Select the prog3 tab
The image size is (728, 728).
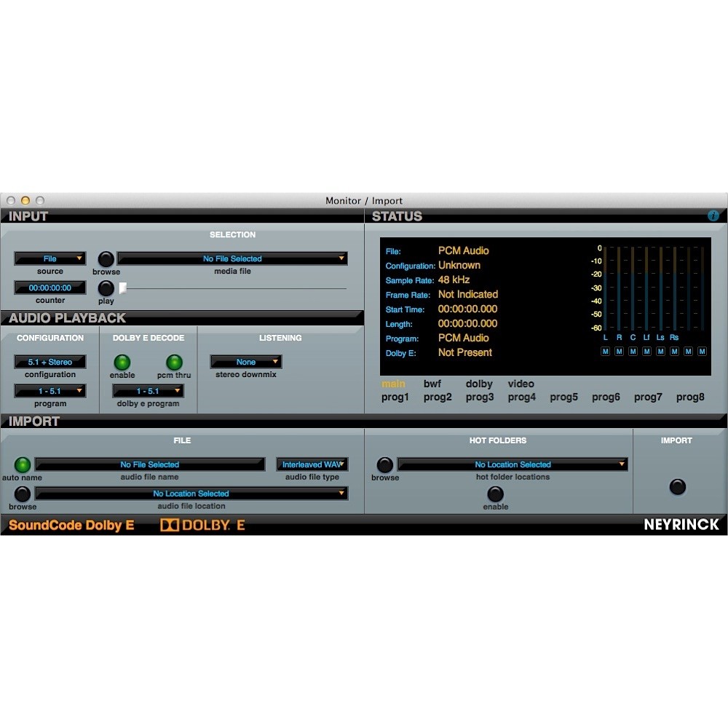(480, 397)
